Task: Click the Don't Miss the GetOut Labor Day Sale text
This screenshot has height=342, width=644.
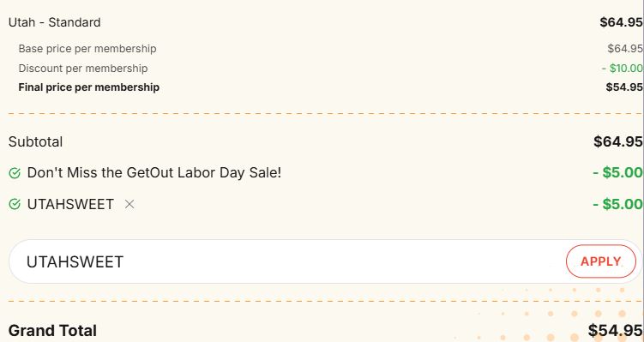Action: [154, 173]
